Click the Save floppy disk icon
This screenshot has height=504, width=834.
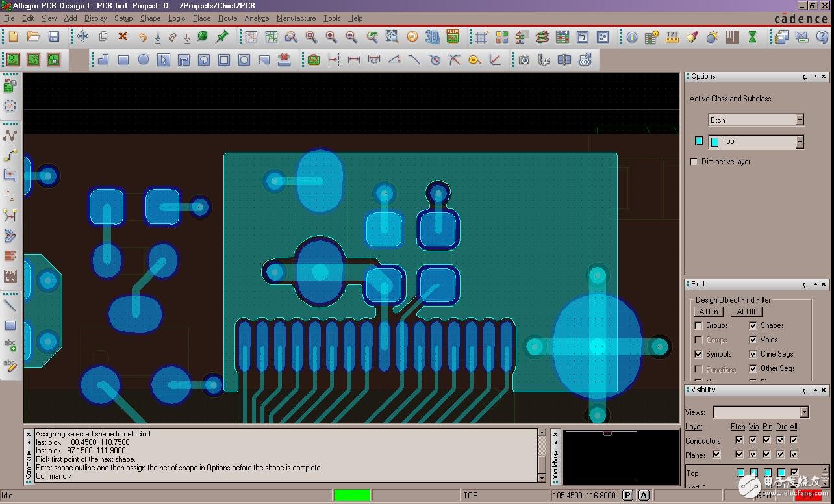coord(54,37)
